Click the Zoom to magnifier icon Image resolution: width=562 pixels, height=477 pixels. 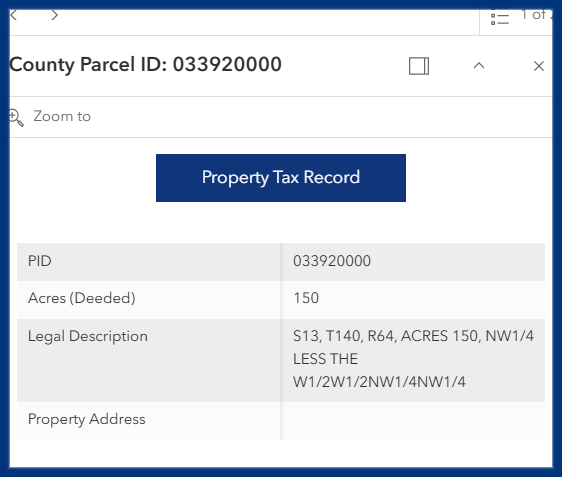tap(16, 118)
